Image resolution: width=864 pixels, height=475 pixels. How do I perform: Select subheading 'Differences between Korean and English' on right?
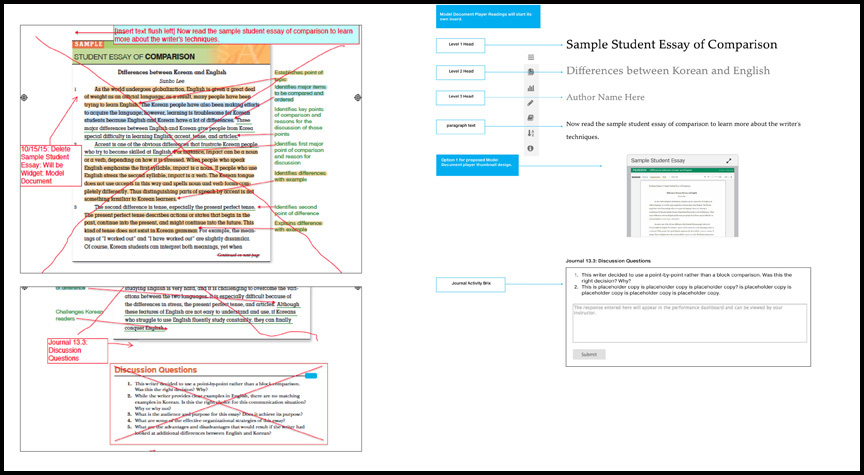point(668,71)
